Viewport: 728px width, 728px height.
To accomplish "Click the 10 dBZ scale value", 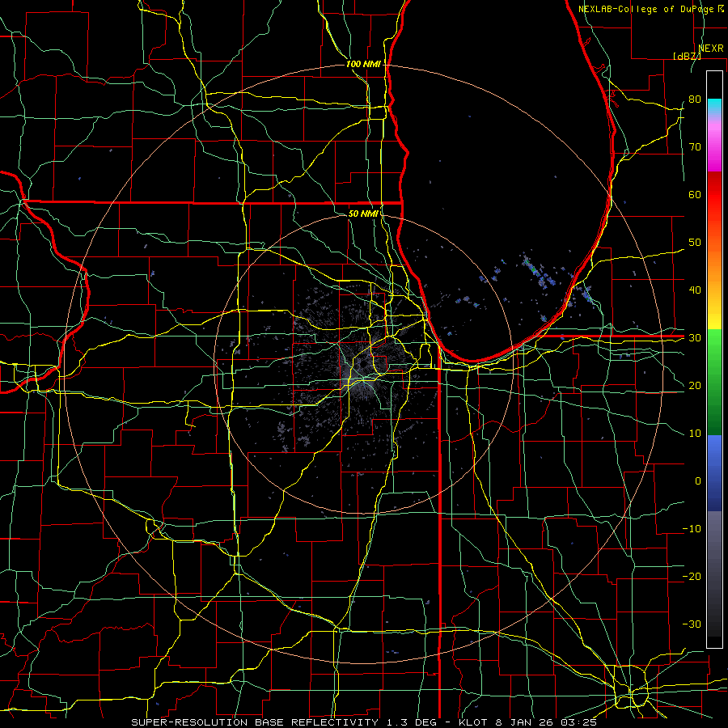I will coord(695,434).
